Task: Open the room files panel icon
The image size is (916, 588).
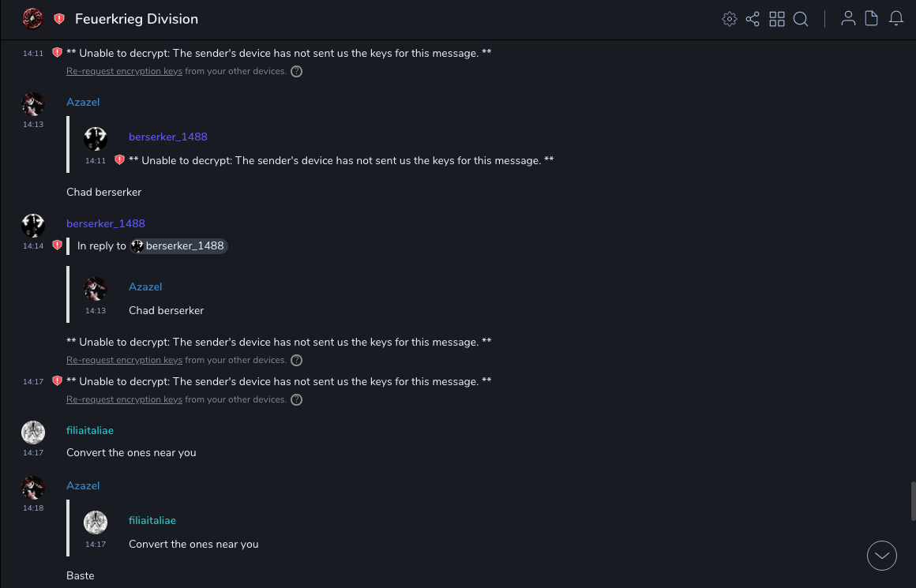Action: pos(872,19)
